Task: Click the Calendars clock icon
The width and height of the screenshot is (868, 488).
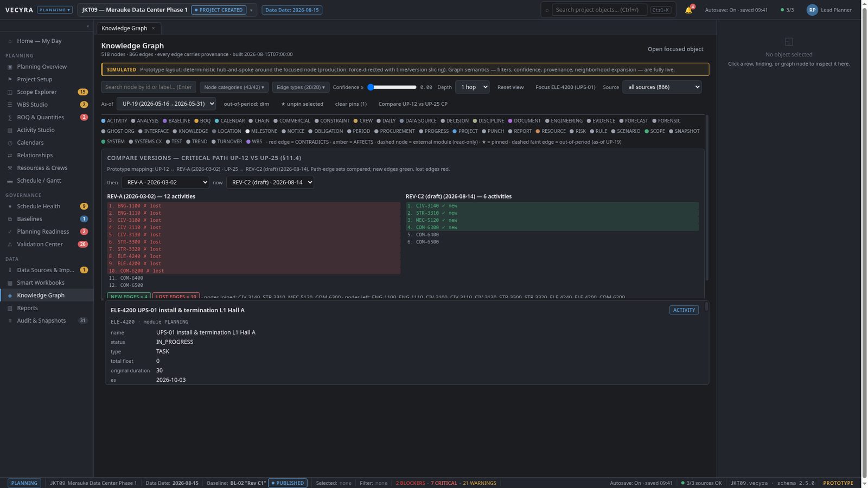Action: point(10,143)
